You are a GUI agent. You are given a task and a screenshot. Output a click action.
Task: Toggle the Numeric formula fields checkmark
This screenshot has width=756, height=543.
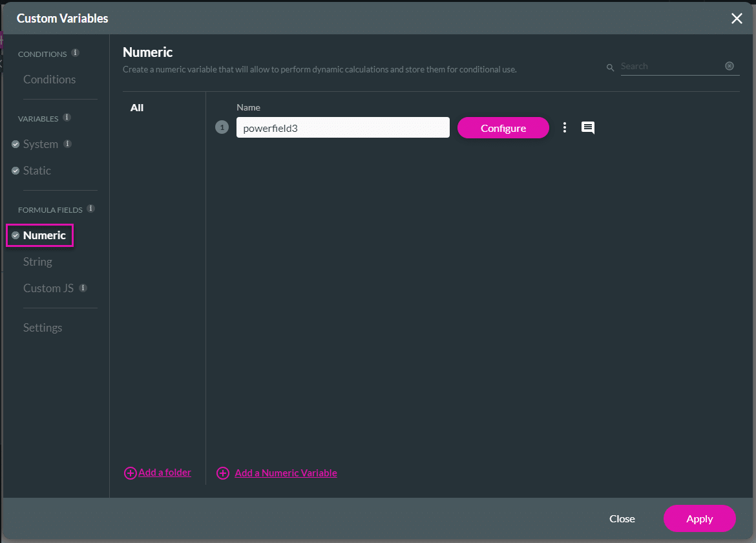[x=16, y=235]
